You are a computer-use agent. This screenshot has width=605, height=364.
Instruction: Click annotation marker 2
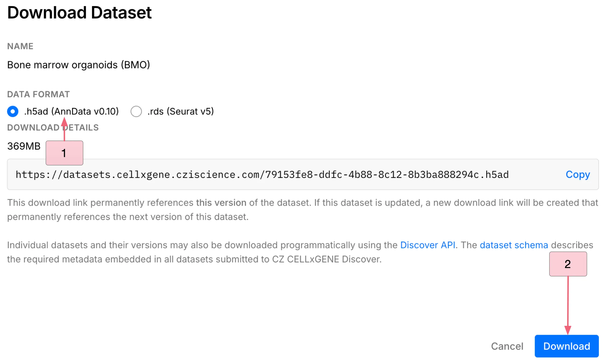click(x=568, y=264)
